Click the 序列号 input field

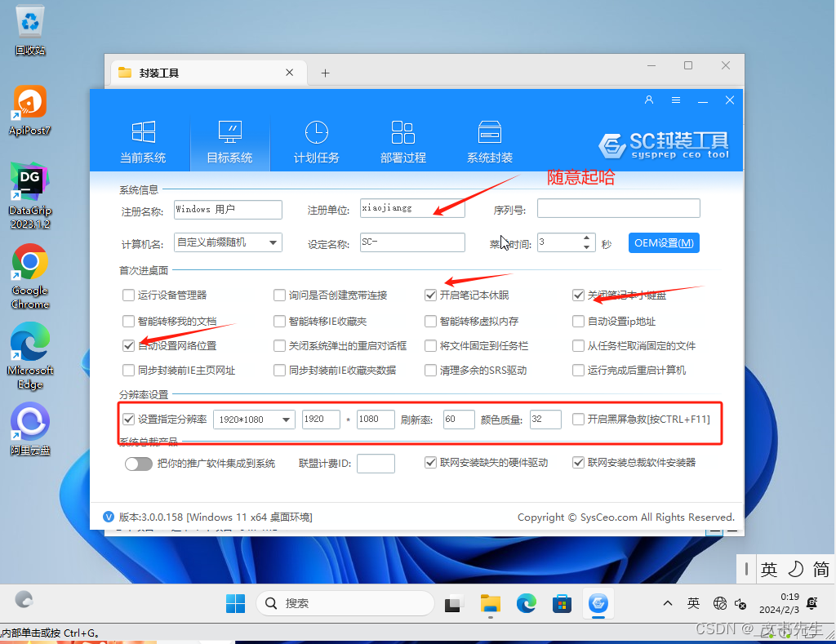pos(619,208)
